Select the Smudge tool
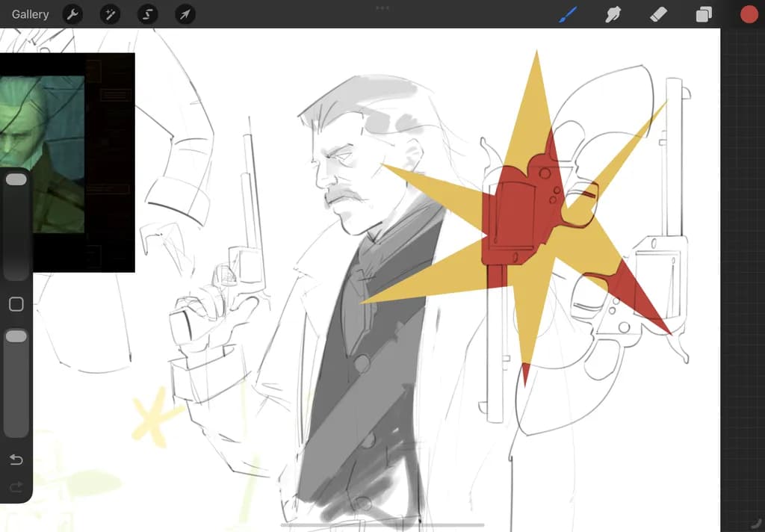The width and height of the screenshot is (765, 532). tap(613, 14)
